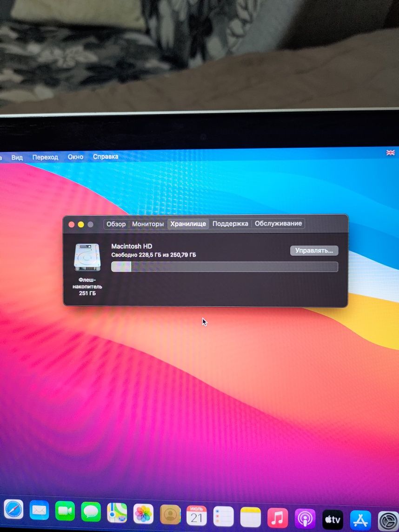Close the About This Mac window
This screenshot has width=399, height=532.
click(x=71, y=225)
